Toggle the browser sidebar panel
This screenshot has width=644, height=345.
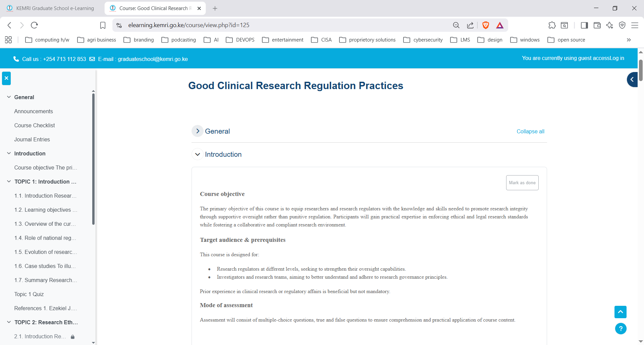(584, 25)
